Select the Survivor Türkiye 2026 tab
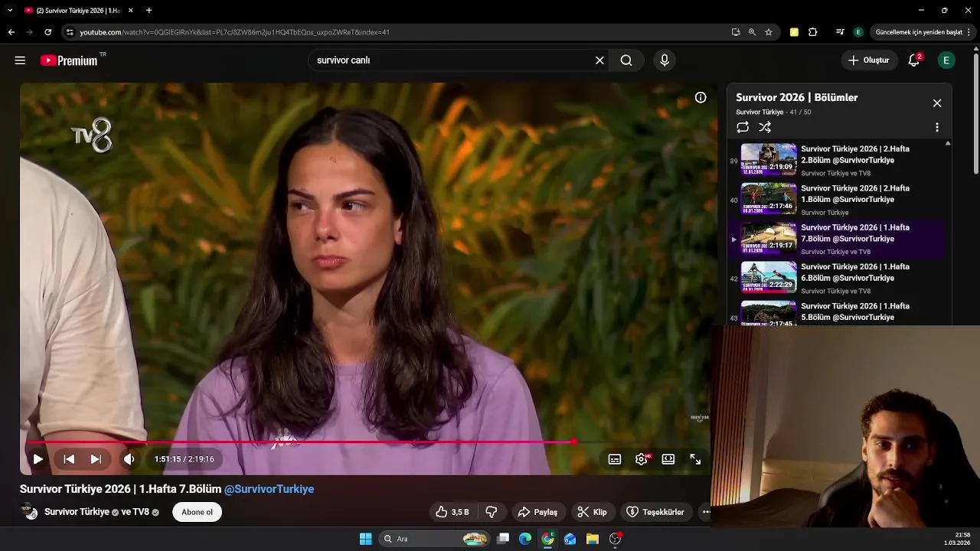Image resolution: width=980 pixels, height=551 pixels. coord(79,11)
